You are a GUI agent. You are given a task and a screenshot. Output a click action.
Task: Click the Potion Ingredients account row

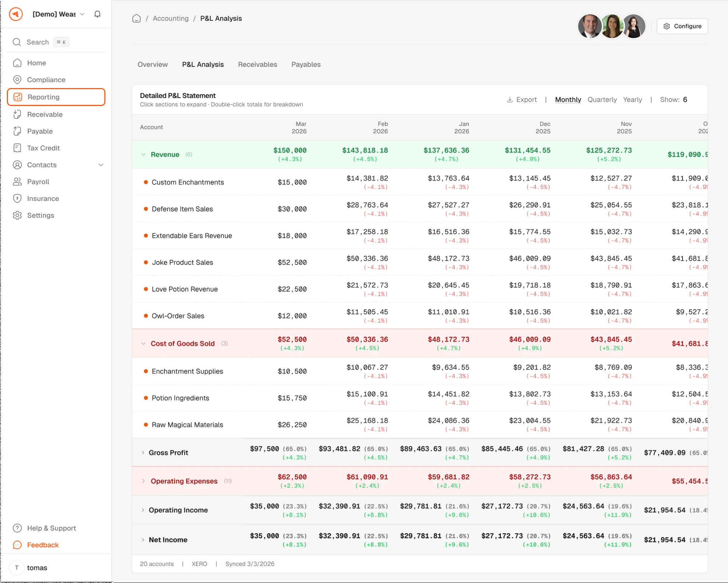tap(420, 398)
